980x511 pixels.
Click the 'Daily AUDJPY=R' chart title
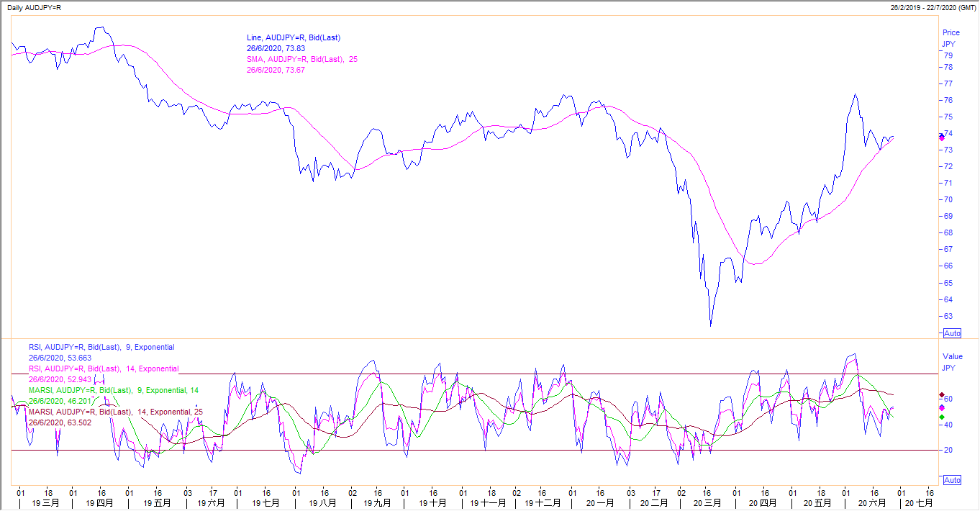(x=32, y=6)
